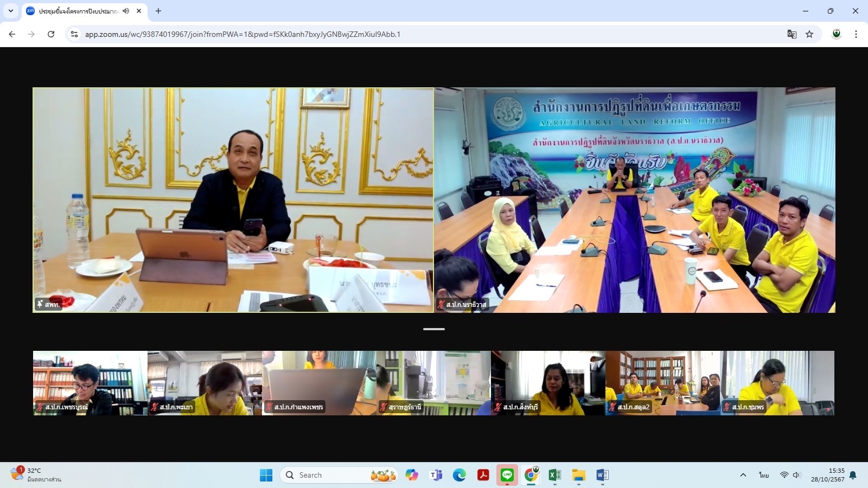
Task: Select the ส.ป.ก.สิงห์บุรี participant thumbnail
Action: [x=548, y=383]
